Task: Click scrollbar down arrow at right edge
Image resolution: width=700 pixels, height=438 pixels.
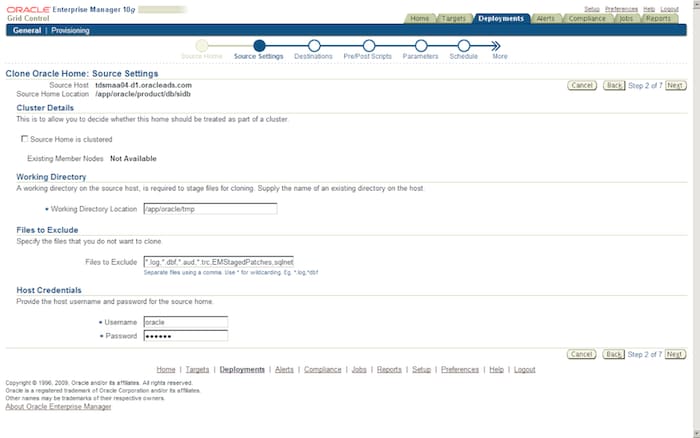Action: pos(696,434)
